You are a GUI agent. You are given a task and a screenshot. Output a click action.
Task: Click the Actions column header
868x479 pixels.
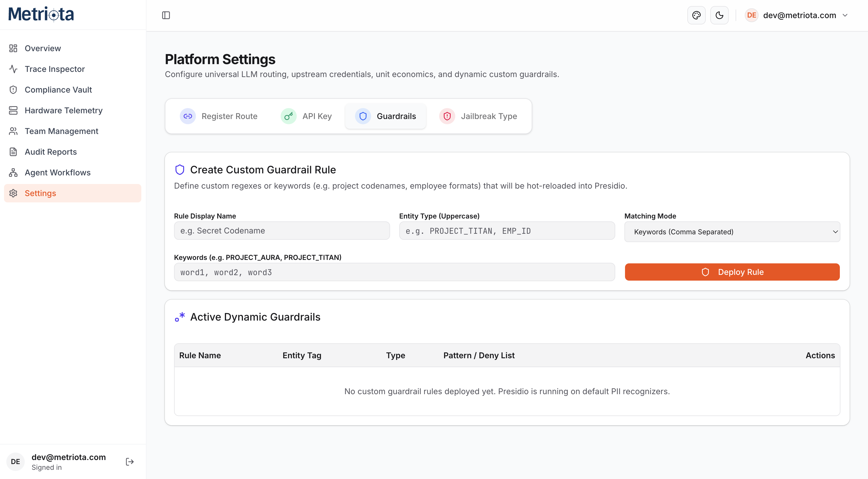(x=820, y=355)
